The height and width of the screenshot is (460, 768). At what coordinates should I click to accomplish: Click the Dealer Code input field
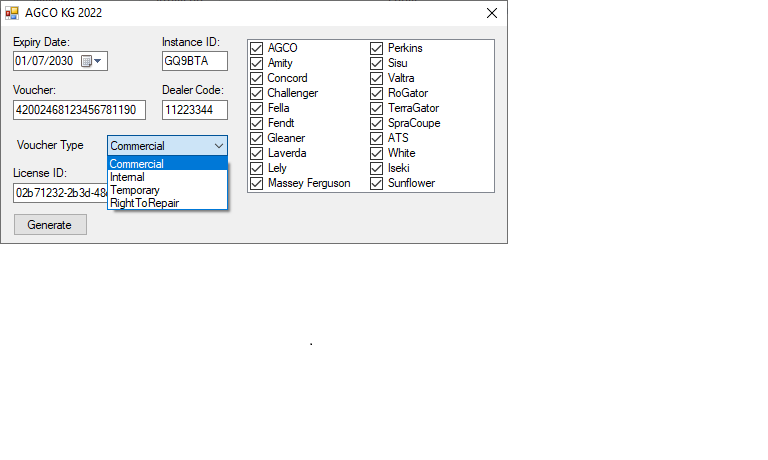point(194,109)
